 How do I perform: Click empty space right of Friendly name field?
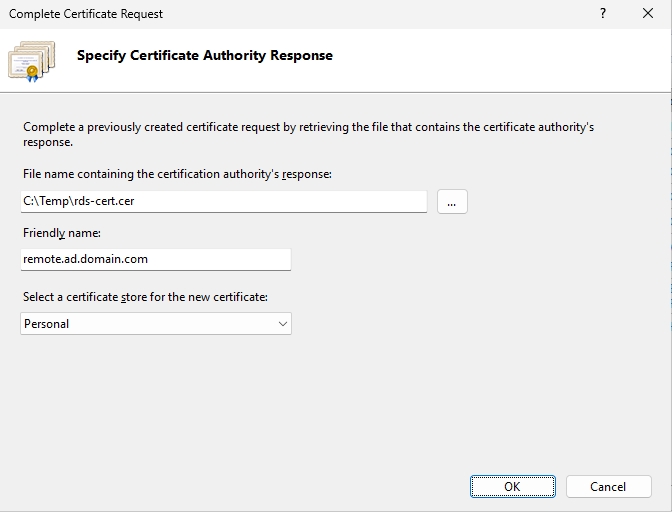pyautogui.click(x=450, y=259)
